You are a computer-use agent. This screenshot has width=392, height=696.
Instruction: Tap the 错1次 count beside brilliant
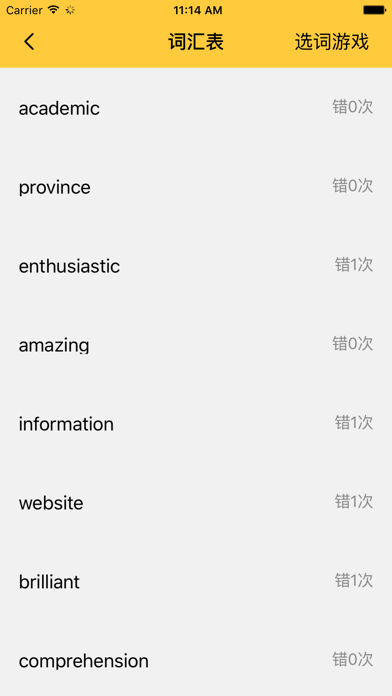tap(354, 581)
